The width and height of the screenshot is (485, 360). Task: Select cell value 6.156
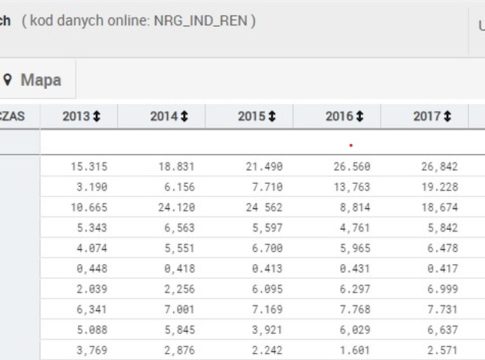180,187
